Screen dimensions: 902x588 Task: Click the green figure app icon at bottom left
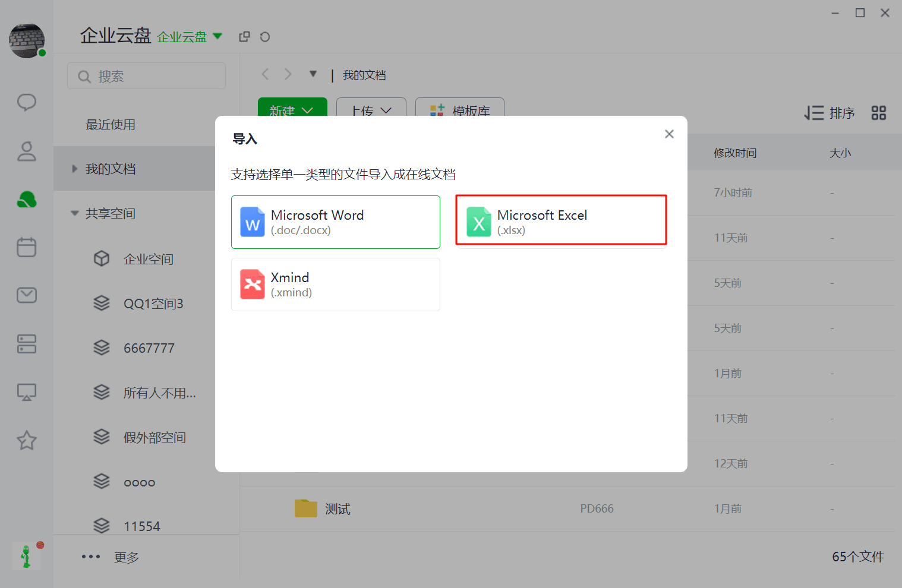pyautogui.click(x=27, y=557)
